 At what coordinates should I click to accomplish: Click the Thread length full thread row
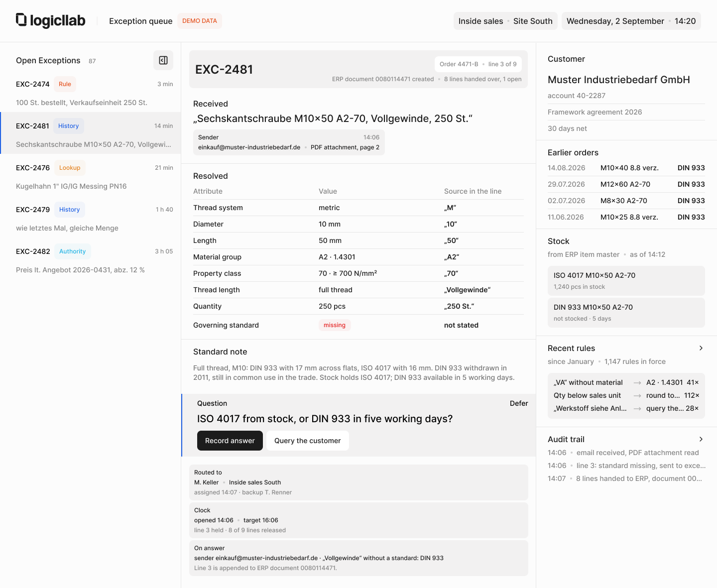(x=358, y=290)
